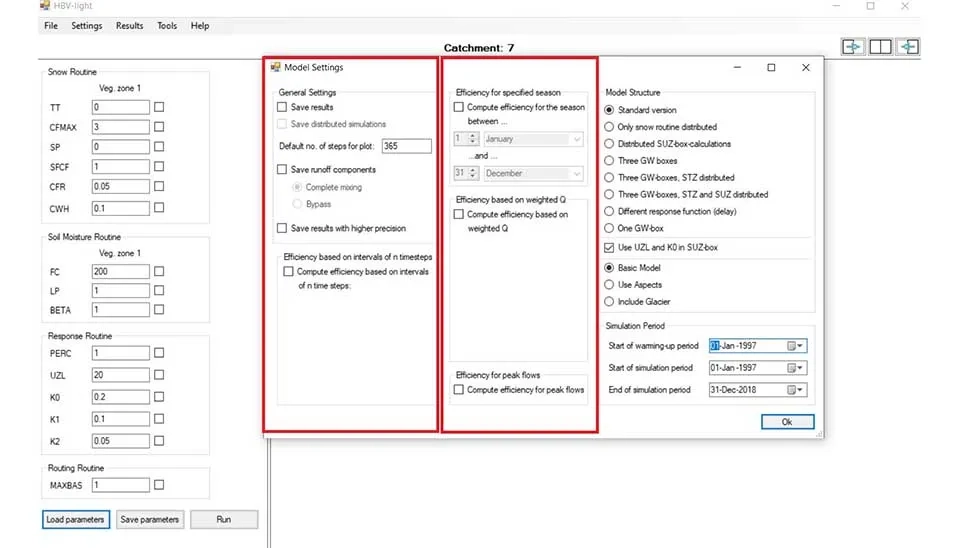Close the Model Settings dialog

click(805, 68)
